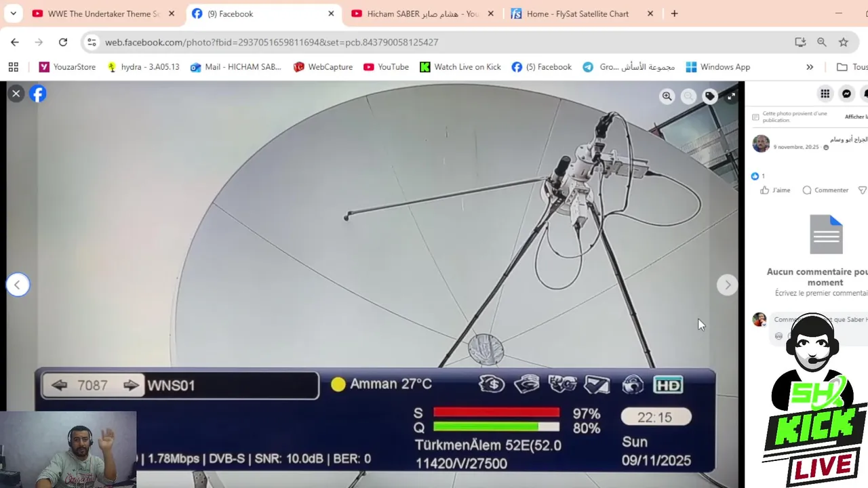Close the WWE The Undertaker tab

[x=172, y=14]
